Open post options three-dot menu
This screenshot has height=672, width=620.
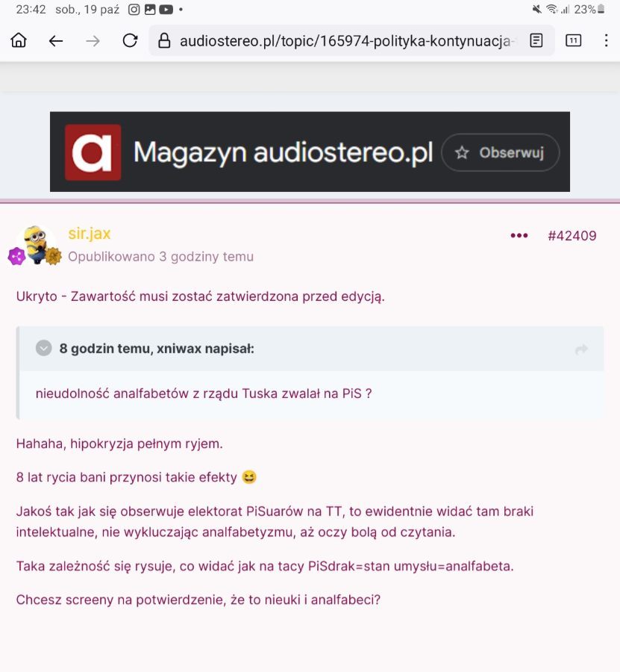click(x=519, y=235)
